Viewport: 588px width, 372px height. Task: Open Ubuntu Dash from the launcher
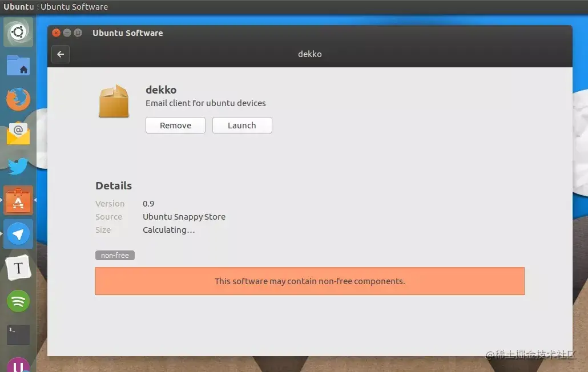tap(18, 32)
